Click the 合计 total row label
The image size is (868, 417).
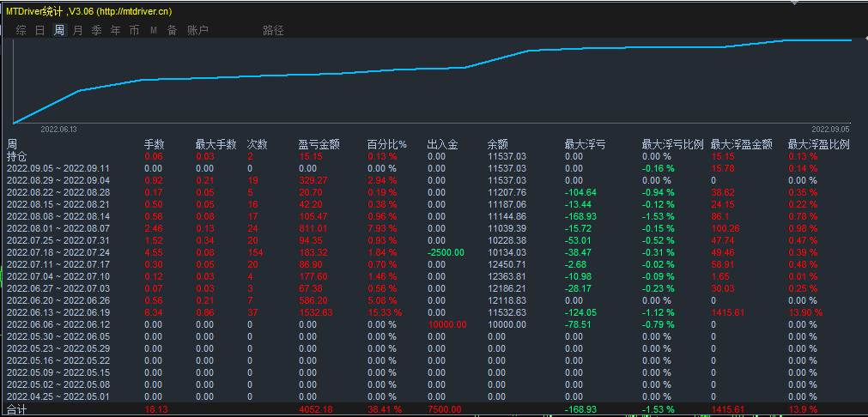pos(16,410)
